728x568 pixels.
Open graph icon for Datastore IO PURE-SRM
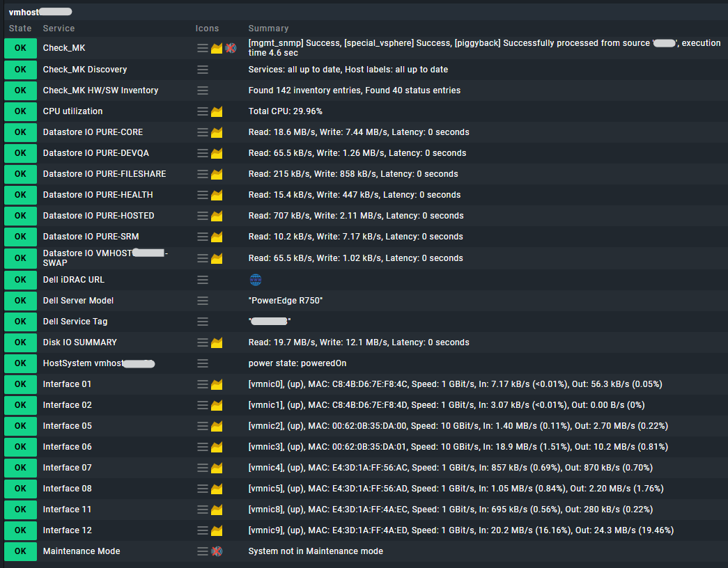[x=217, y=237]
